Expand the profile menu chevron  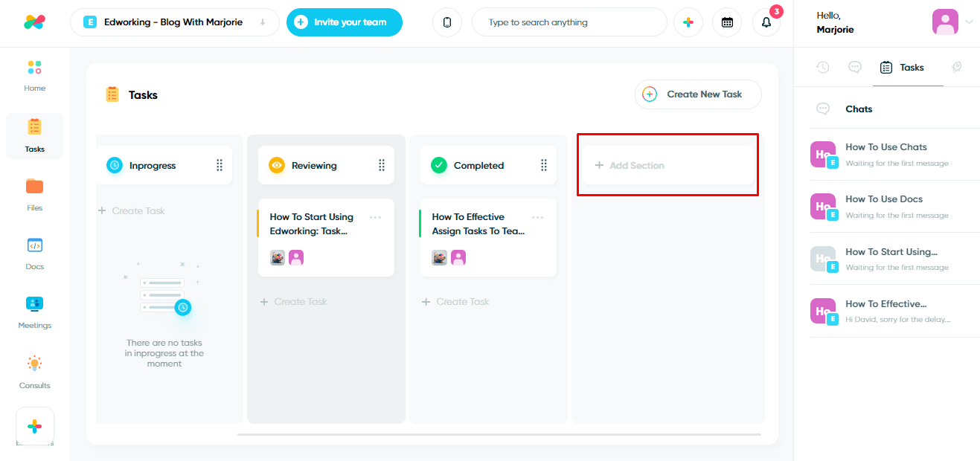point(969,22)
